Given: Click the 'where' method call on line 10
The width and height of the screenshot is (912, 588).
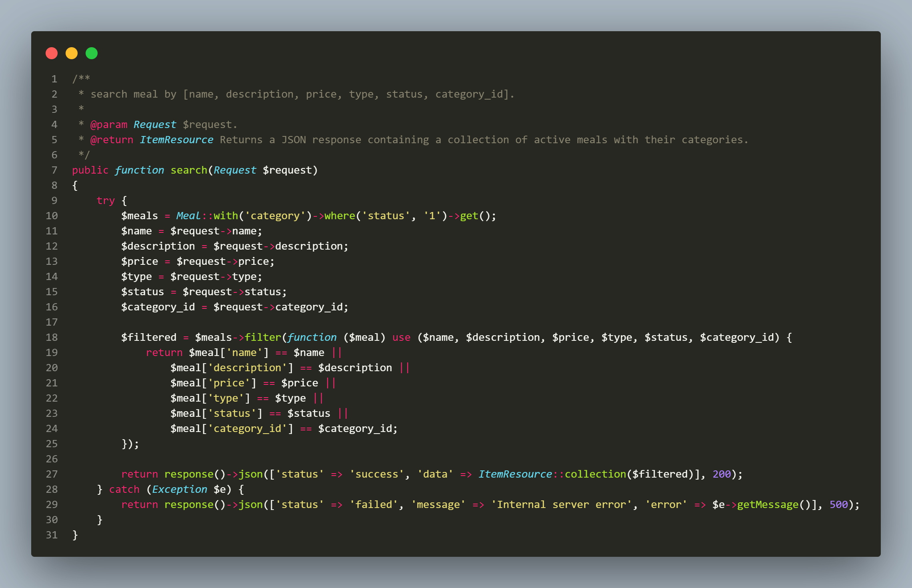Looking at the screenshot, I should (340, 216).
